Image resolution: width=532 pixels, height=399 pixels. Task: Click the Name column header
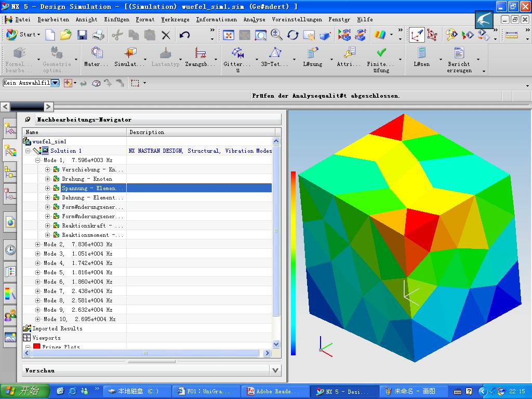point(75,132)
